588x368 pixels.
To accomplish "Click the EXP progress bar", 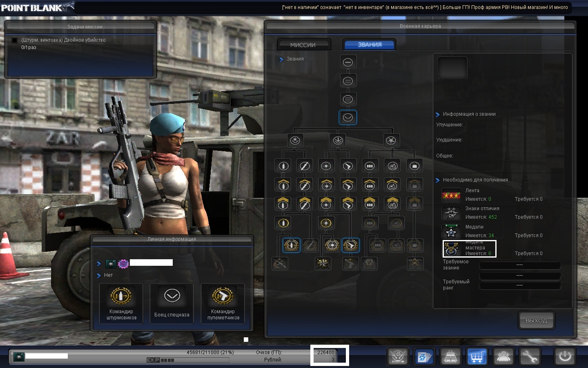I will pyautogui.click(x=188, y=360).
